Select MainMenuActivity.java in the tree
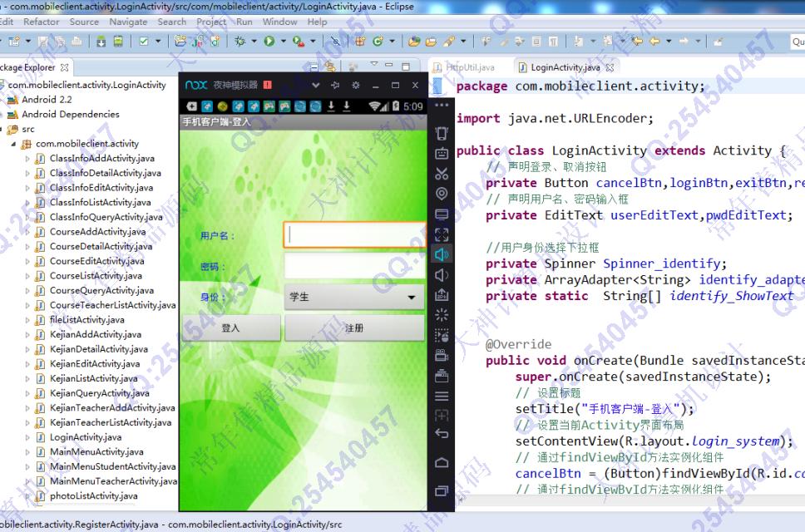This screenshot has height=532, width=805. pos(96,452)
